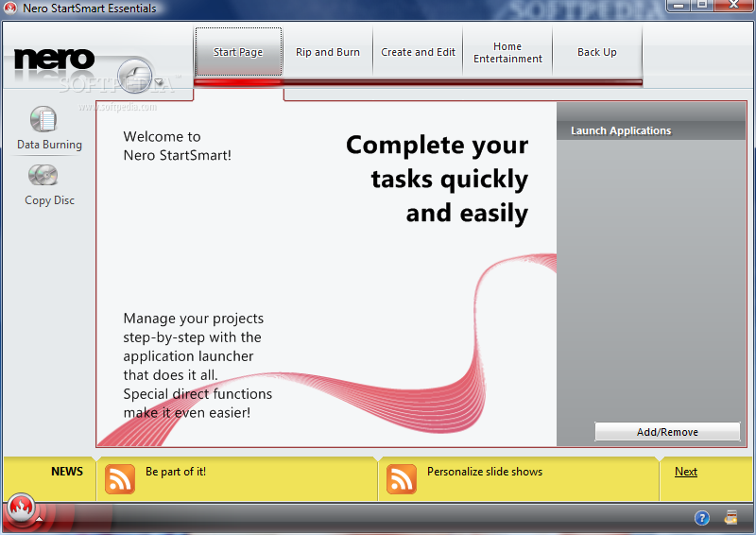Click the Launch Applications panel header

(x=651, y=130)
